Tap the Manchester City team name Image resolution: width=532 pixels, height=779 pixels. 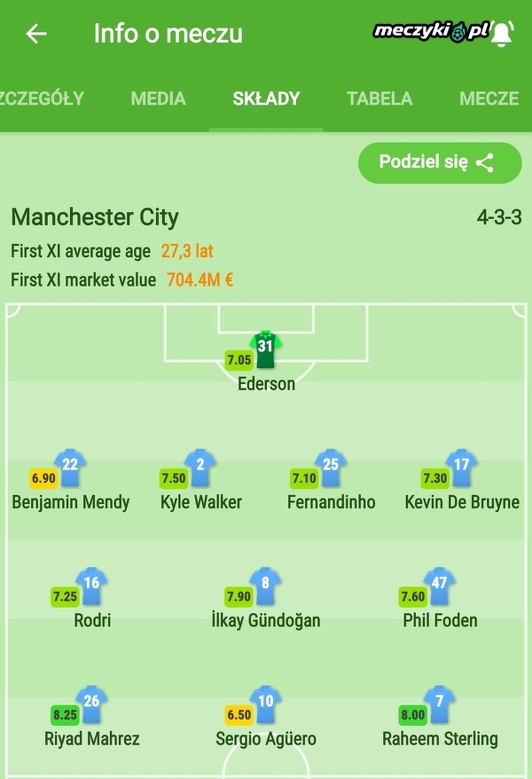pyautogui.click(x=95, y=217)
